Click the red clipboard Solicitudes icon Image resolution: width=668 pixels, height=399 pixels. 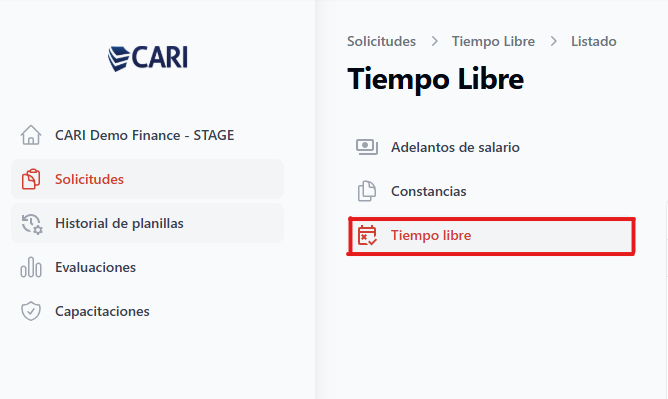coord(31,179)
